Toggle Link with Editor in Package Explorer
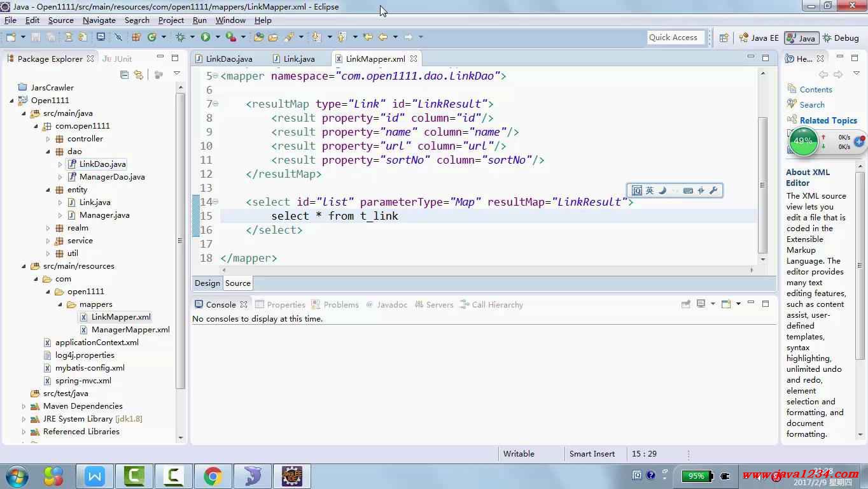Image resolution: width=868 pixels, height=489 pixels. (x=139, y=74)
